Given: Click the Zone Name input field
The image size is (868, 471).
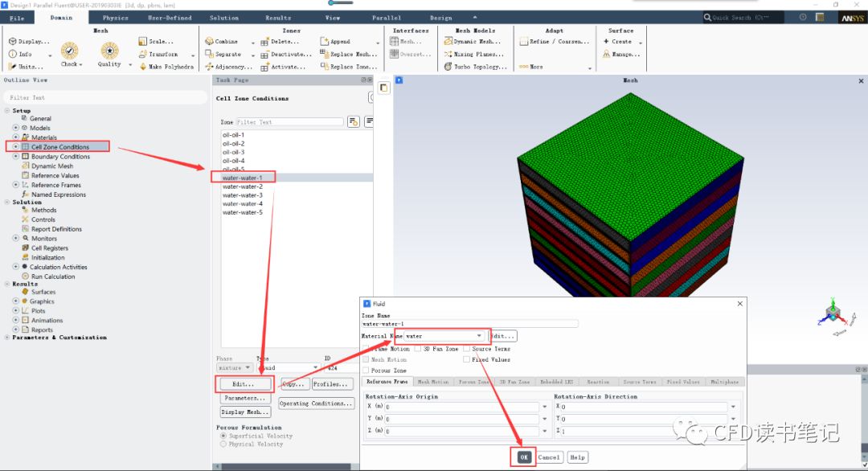Looking at the screenshot, I should 469,324.
